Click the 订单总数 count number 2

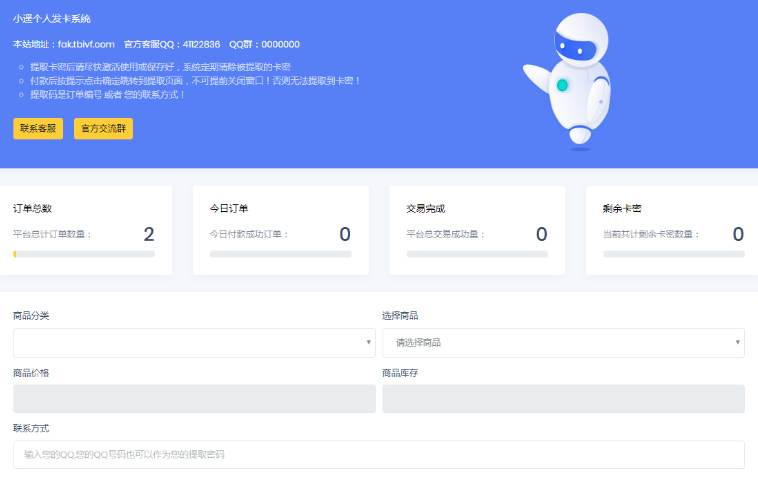149,235
